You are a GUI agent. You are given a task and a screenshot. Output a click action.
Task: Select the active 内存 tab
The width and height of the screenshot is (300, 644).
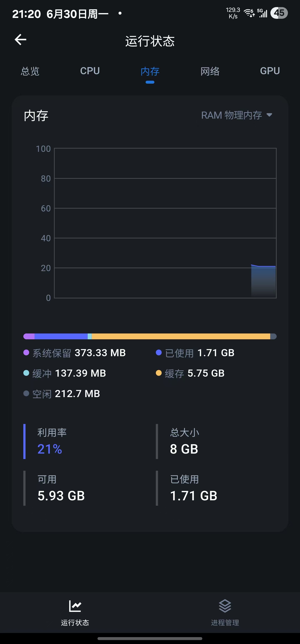coord(150,72)
